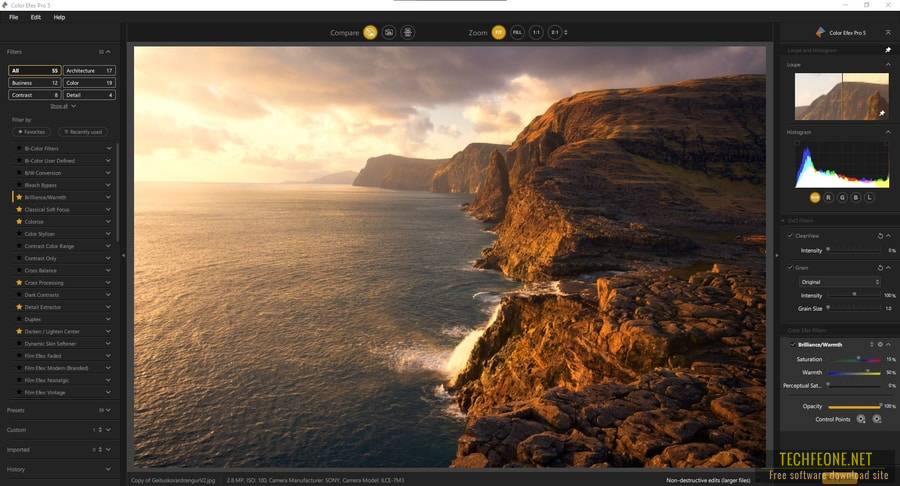The width and height of the screenshot is (900, 486).
Task: Choose the top-bottom split compare icon
Action: point(408,33)
